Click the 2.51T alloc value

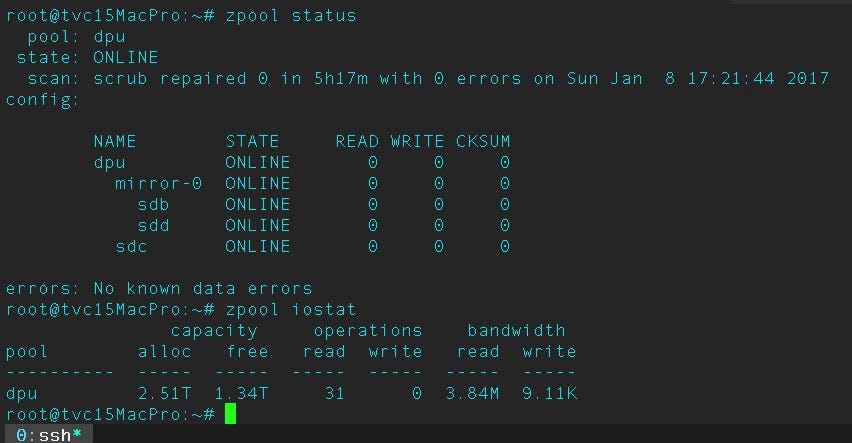(x=164, y=393)
